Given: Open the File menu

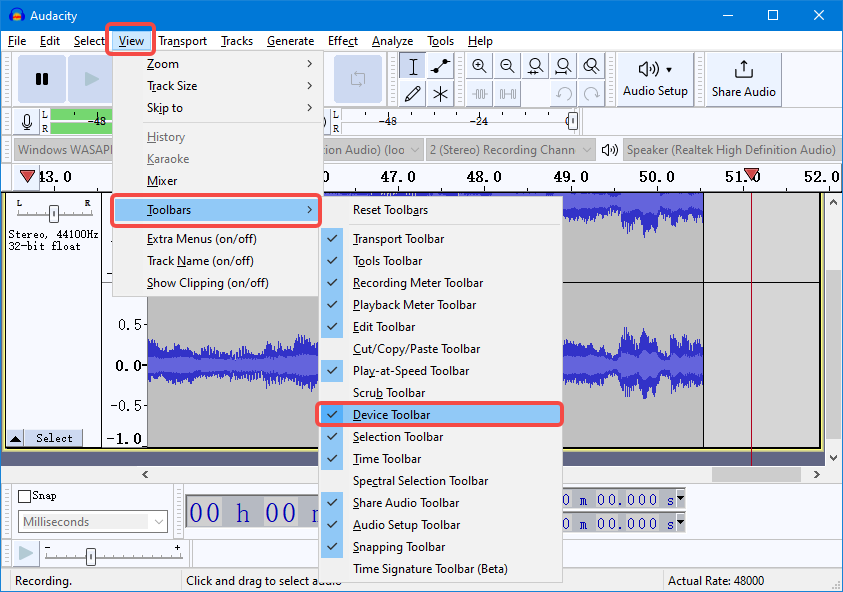Looking at the screenshot, I should [x=17, y=41].
